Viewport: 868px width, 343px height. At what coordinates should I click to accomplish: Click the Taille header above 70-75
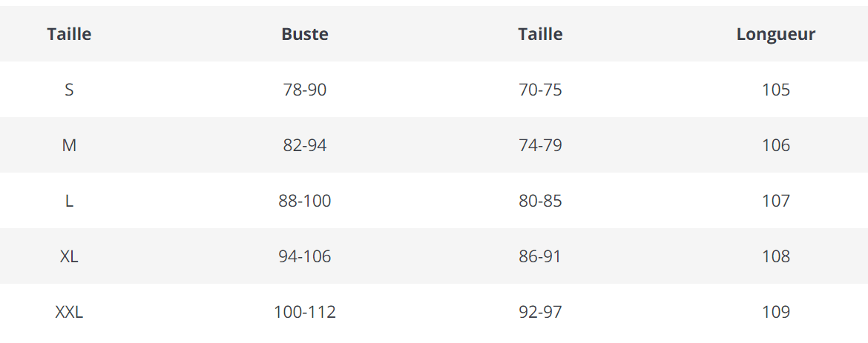coord(540,34)
